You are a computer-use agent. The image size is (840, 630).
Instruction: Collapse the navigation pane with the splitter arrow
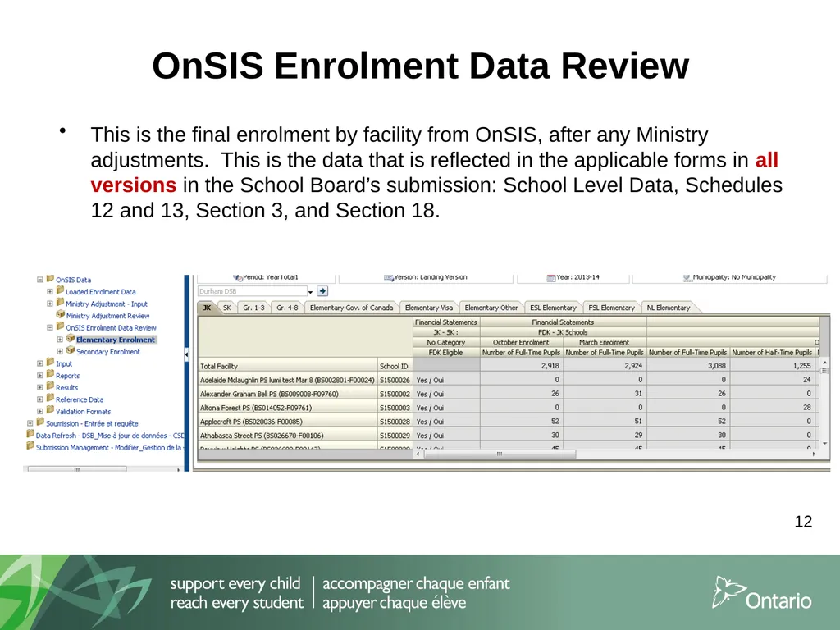click(186, 354)
